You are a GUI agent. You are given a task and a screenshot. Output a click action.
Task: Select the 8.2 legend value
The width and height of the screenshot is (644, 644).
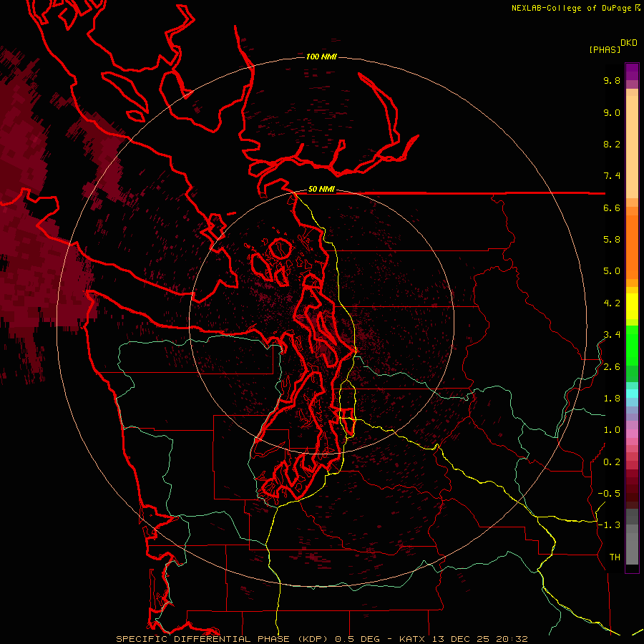tap(612, 144)
